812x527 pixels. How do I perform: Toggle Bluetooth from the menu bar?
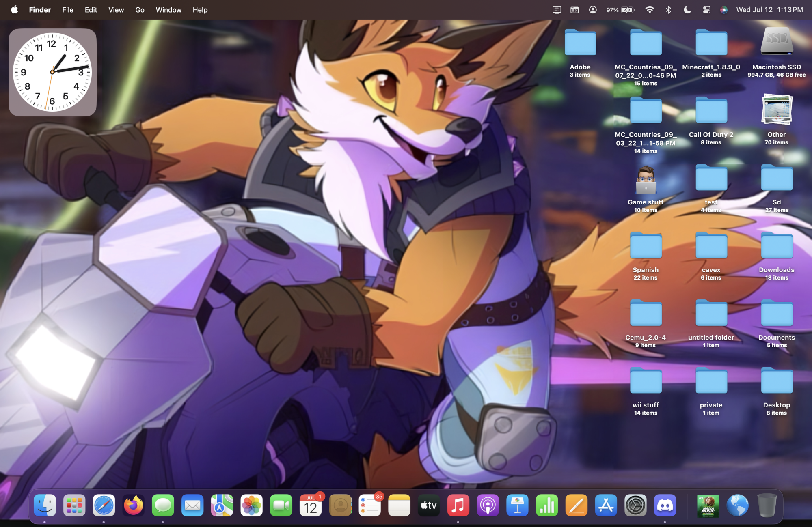pos(668,10)
